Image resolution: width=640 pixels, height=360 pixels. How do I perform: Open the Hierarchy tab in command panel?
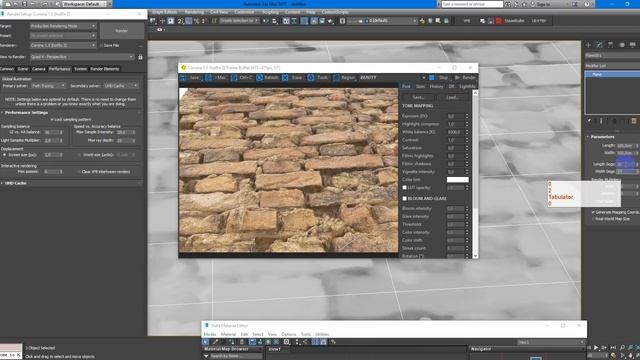pyautogui.click(x=611, y=45)
